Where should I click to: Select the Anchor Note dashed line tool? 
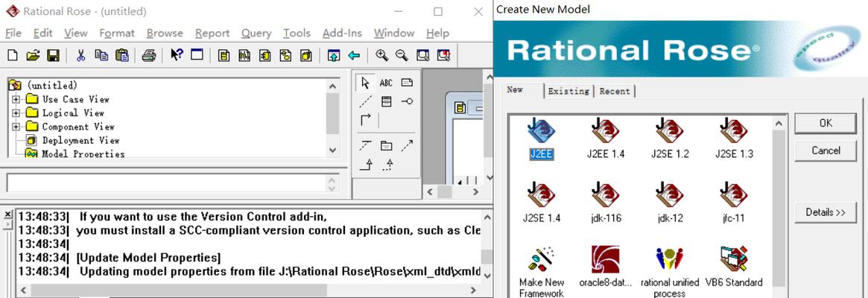point(365,101)
